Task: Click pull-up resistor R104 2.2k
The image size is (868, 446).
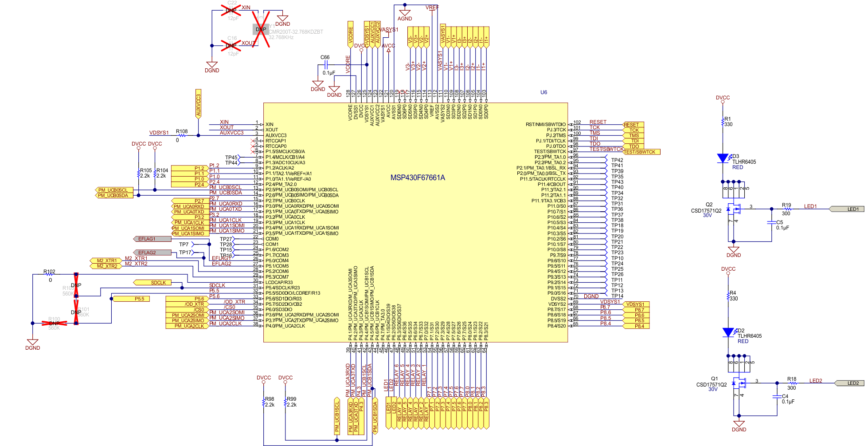Action: pos(155,173)
